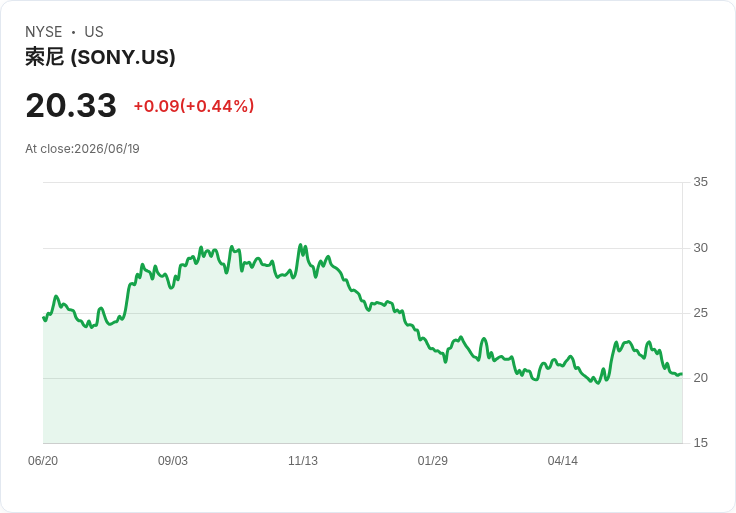Image resolution: width=736 pixels, height=513 pixels.
Task: Click the 20 price axis label
Action: pos(700,378)
